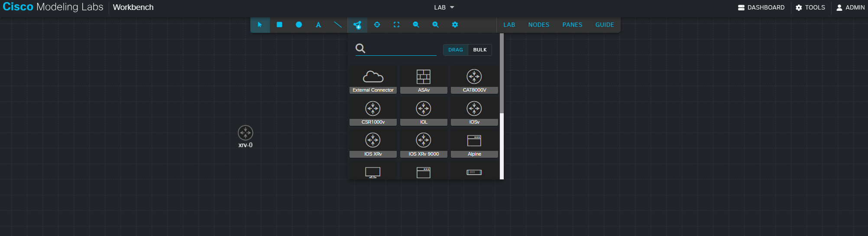Click the node palette scrollbar
This screenshot has height=236, width=868.
click(x=502, y=73)
